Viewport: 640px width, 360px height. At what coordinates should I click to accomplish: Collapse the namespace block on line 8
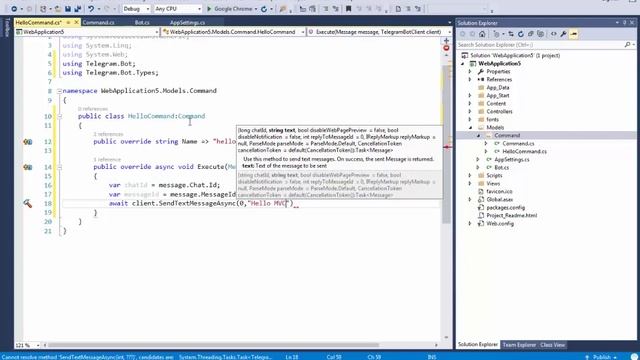(x=60, y=91)
